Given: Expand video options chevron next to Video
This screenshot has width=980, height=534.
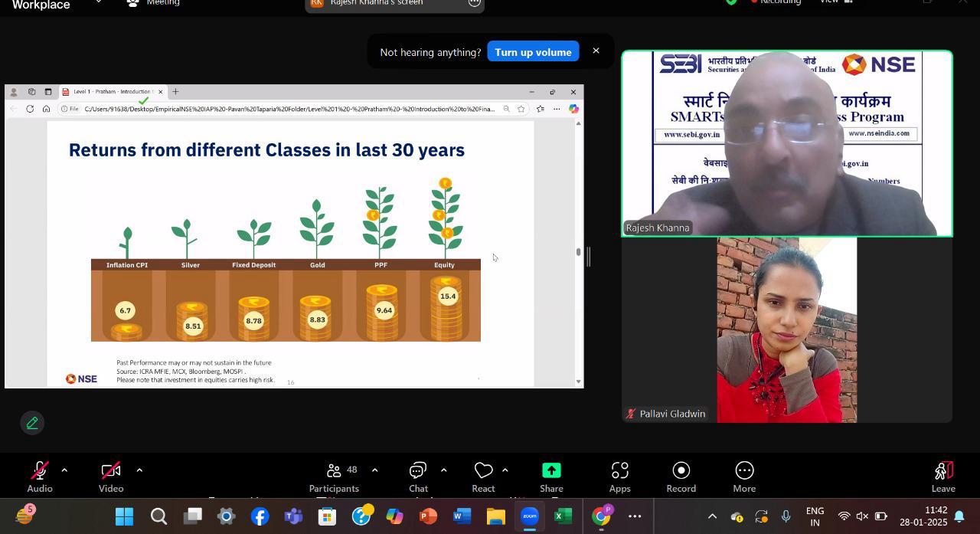Looking at the screenshot, I should coord(139,470).
